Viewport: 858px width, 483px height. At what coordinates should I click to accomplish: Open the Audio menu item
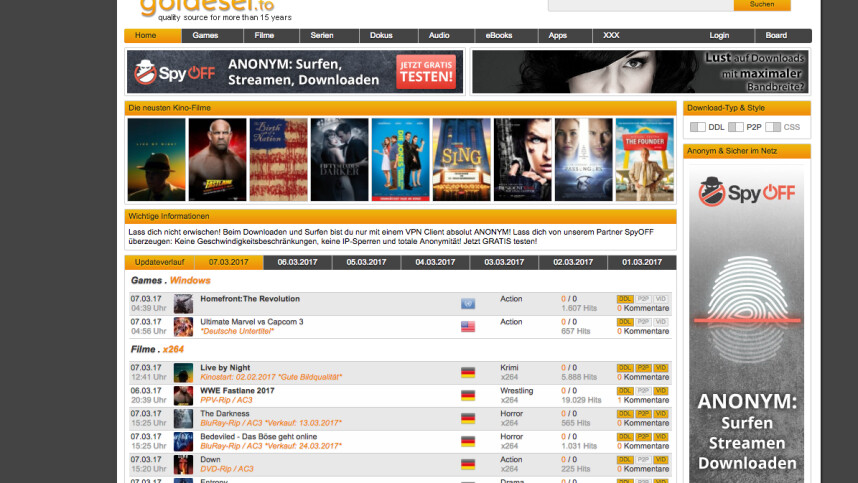(x=447, y=36)
